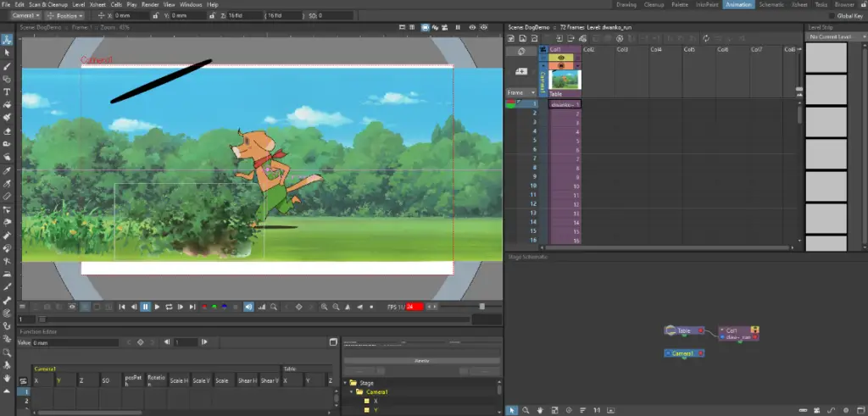
Task: Select the Selection arrow tool
Action: click(7, 53)
